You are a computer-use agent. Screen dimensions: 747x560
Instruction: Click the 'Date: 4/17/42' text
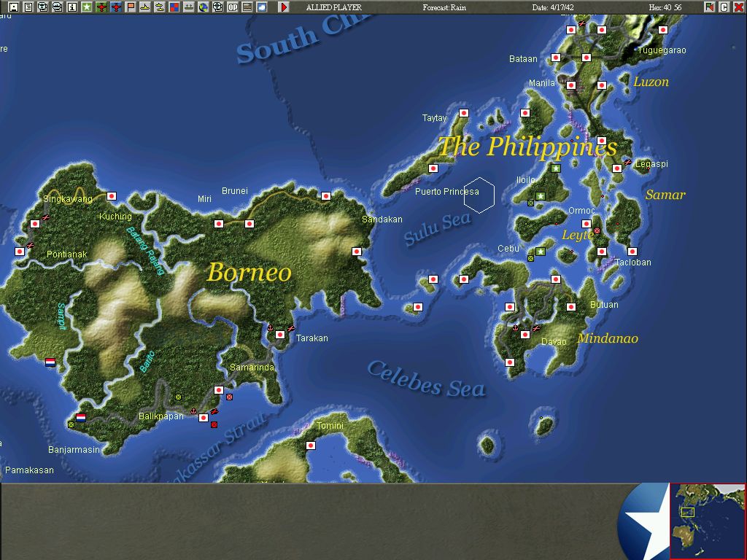[x=553, y=7]
